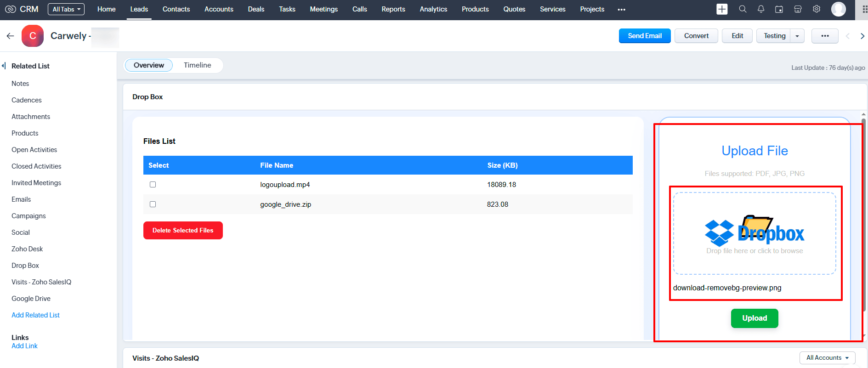Open the All Accounts dropdown
This screenshot has height=368, width=868.
[x=827, y=358]
